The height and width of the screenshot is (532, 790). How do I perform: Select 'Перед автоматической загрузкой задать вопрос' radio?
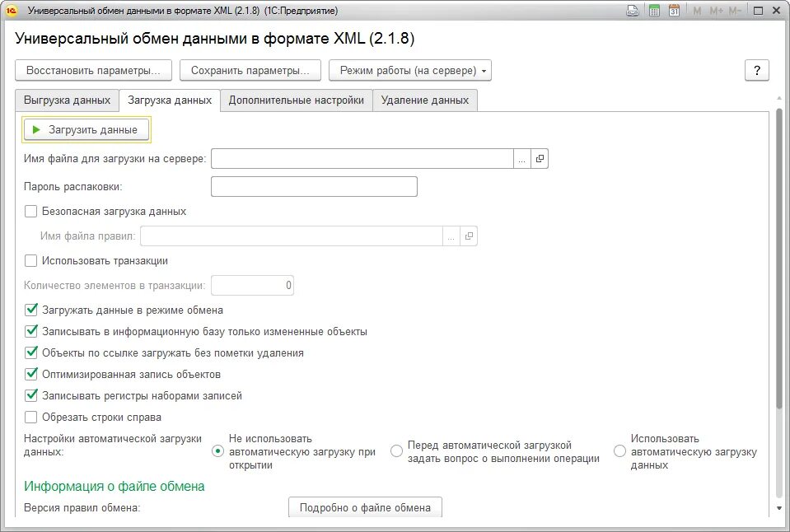(x=396, y=451)
